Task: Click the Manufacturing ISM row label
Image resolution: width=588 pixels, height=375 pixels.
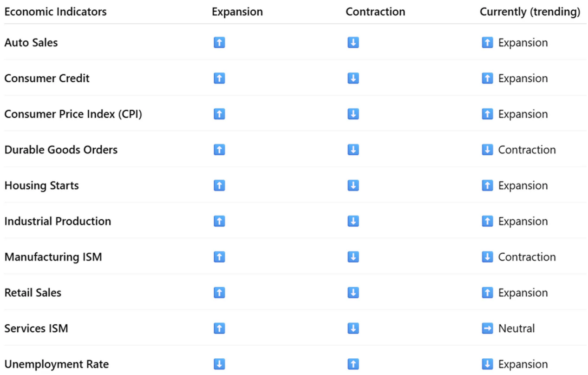Action: [x=53, y=257]
